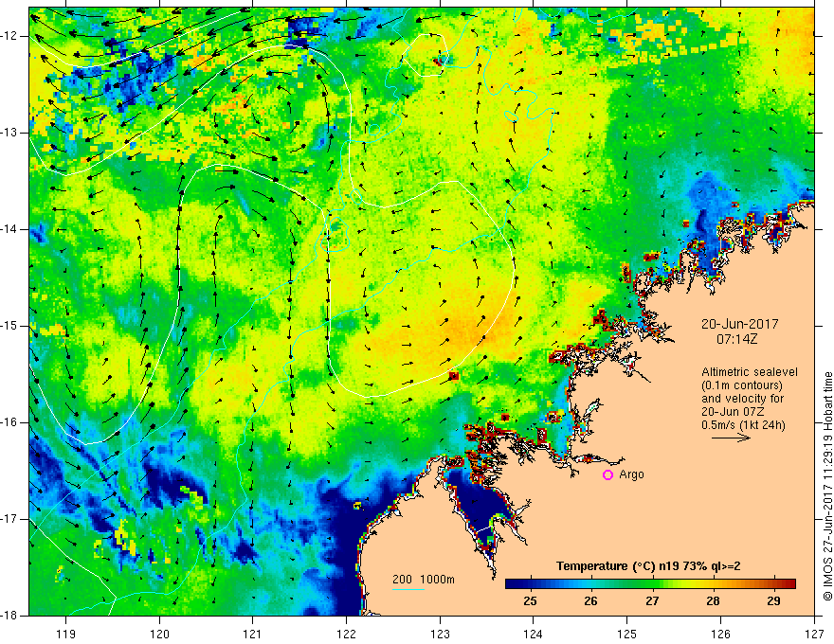Click longitude axis label '124'
This screenshot has width=834, height=644.
coord(534,634)
